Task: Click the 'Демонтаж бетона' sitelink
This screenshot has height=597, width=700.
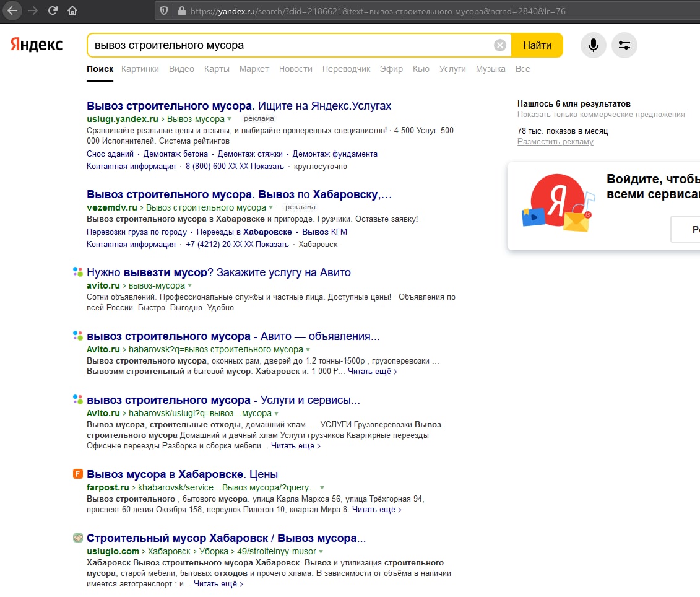Action: pyautogui.click(x=175, y=154)
